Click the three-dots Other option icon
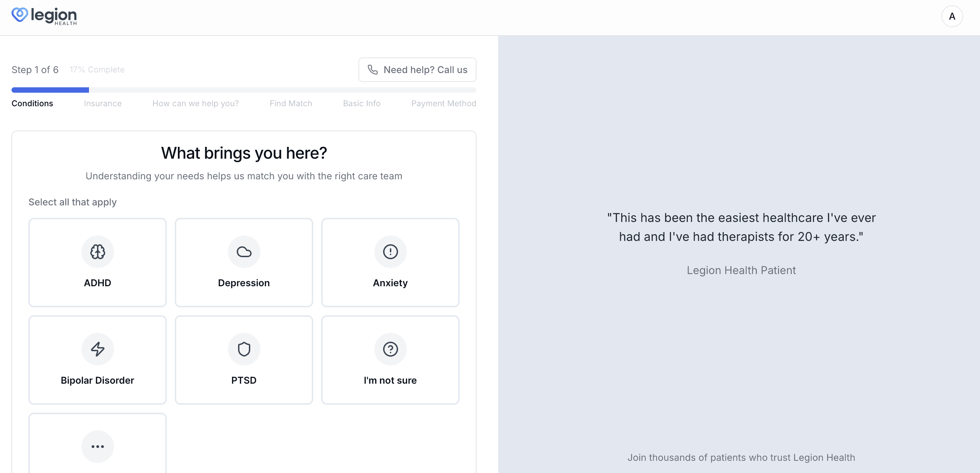Screen dimensions: 980x473 [x=97, y=446]
